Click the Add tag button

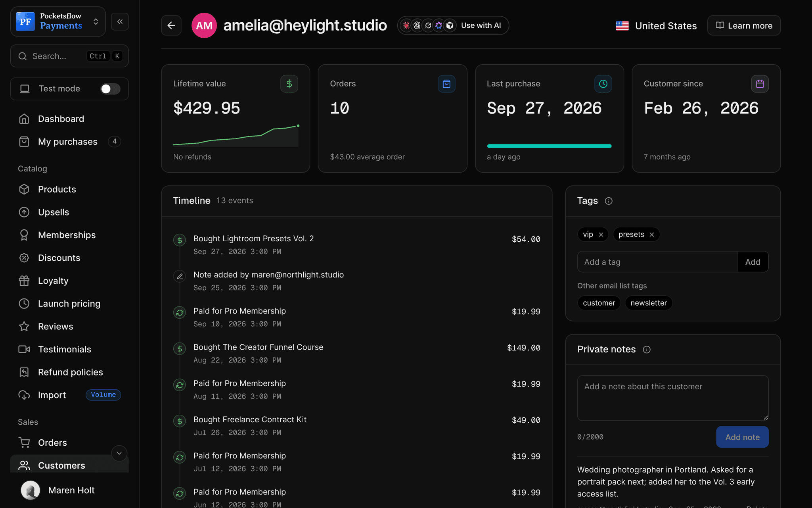click(753, 262)
